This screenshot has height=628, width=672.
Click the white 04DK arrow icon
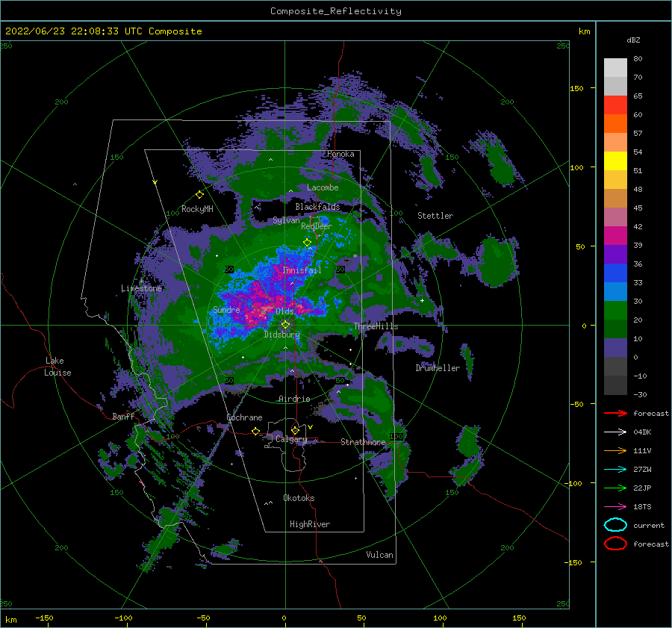click(x=615, y=432)
